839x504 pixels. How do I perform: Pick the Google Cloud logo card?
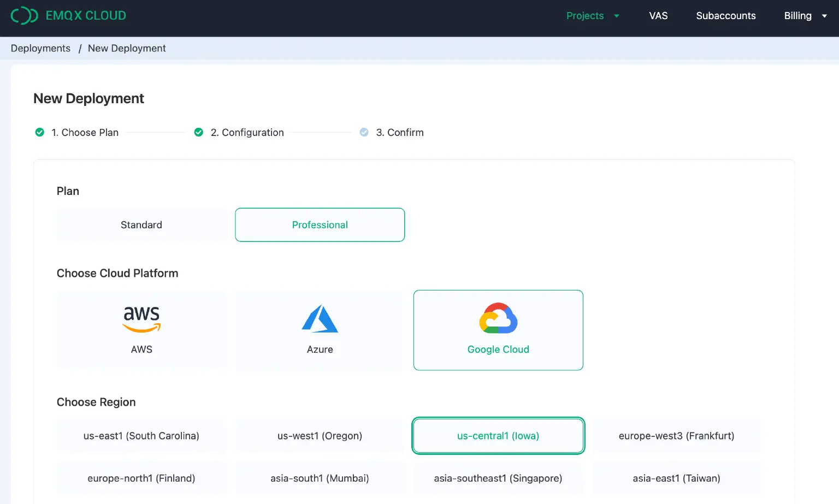[498, 318]
